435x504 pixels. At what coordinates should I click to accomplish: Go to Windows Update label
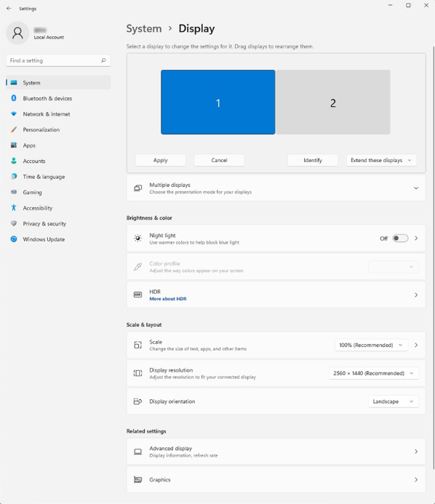[x=44, y=239]
